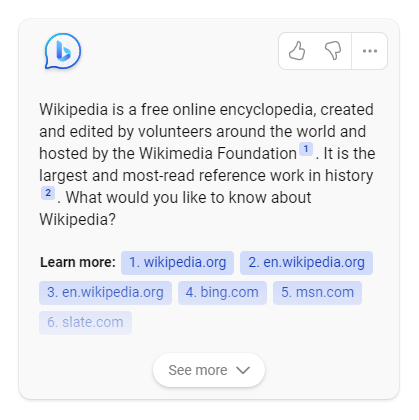Click the first word 'Wikipedia' of the answer
The width and height of the screenshot is (419, 420).
pos(74,110)
